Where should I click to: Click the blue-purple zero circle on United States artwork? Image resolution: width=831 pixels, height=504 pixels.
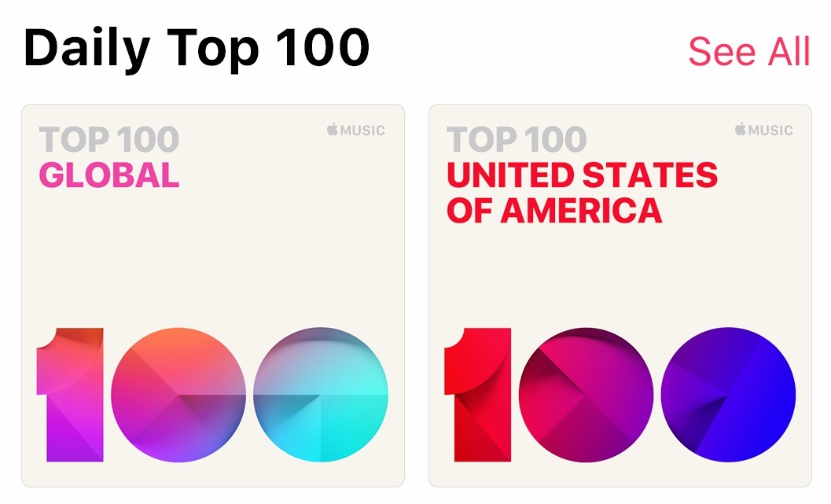pos(728,395)
